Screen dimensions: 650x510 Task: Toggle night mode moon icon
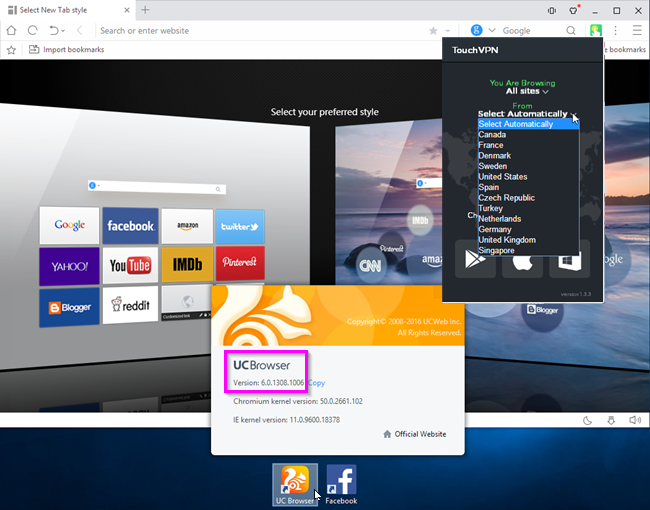click(x=587, y=420)
